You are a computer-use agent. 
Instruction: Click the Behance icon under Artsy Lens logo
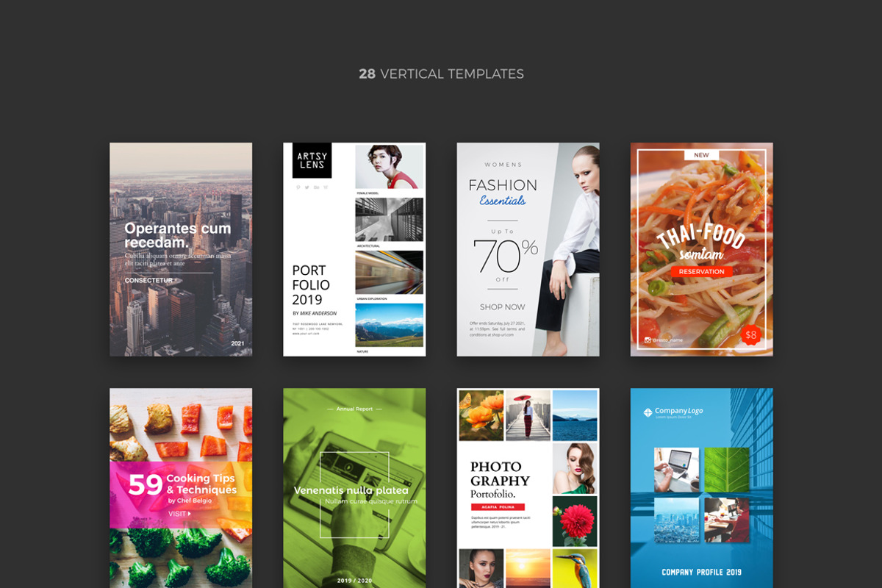coord(317,187)
